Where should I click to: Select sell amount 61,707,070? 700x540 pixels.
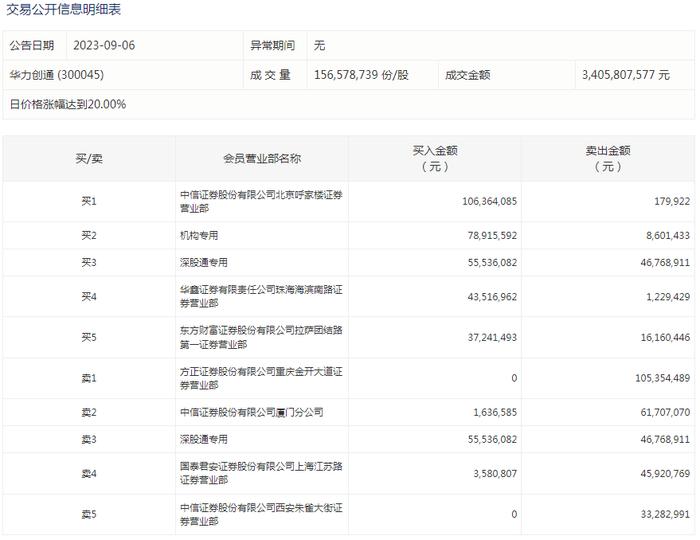pos(665,412)
